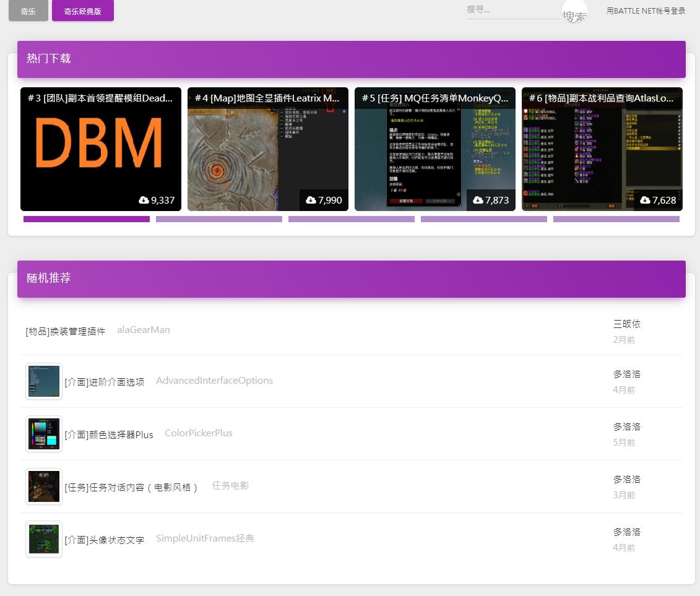
Task: Click the cloud download icon beside 7,990
Action: (x=311, y=200)
